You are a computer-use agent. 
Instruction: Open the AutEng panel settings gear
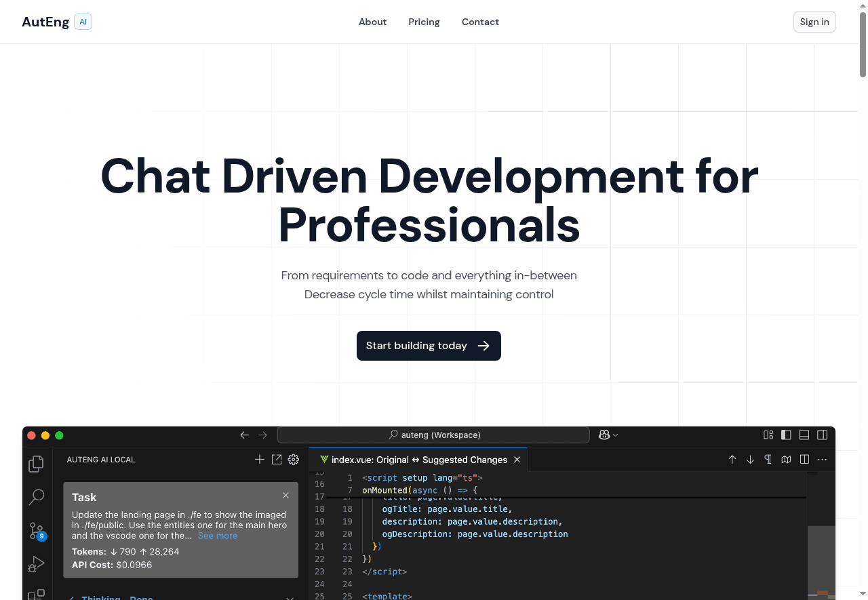(294, 460)
